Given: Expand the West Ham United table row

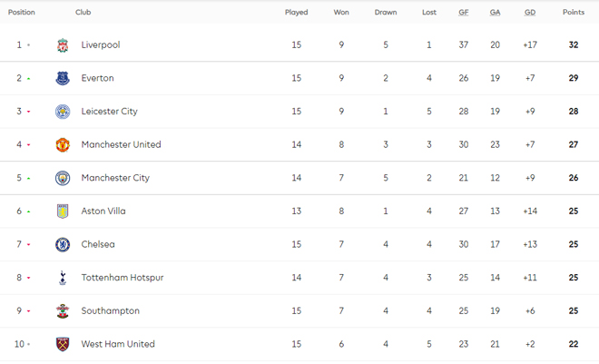Looking at the screenshot, I should click(x=299, y=344).
